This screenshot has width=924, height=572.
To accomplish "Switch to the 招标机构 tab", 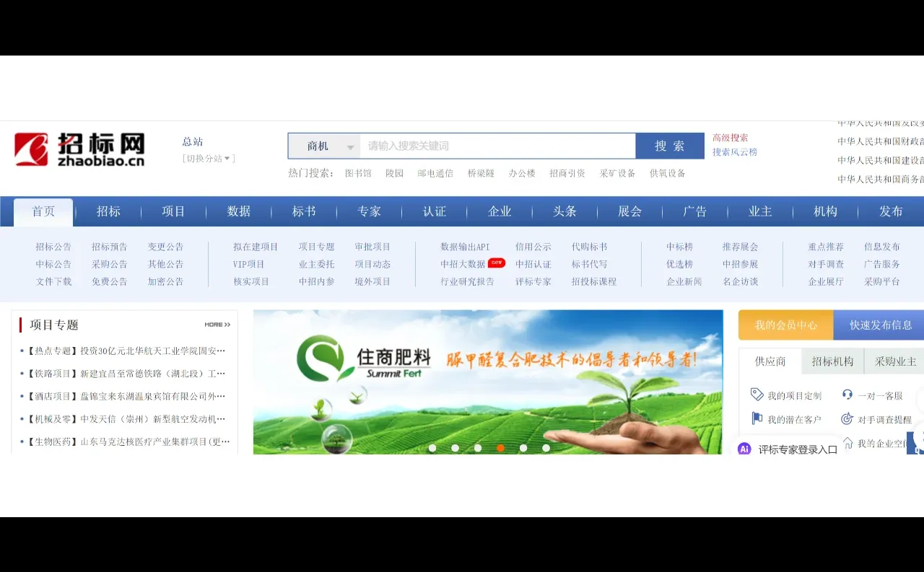I will [x=832, y=361].
